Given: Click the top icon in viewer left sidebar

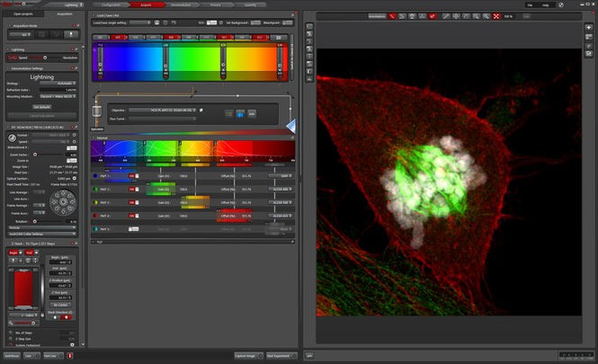Looking at the screenshot, I should (309, 26).
